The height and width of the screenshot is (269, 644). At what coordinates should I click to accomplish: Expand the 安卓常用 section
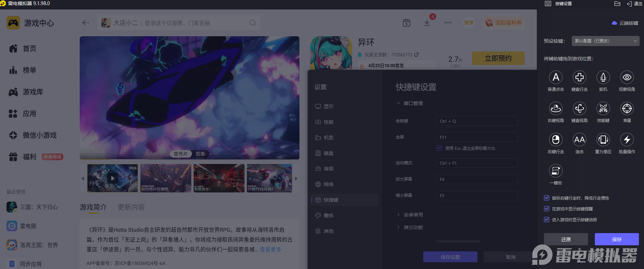pyautogui.click(x=410, y=215)
